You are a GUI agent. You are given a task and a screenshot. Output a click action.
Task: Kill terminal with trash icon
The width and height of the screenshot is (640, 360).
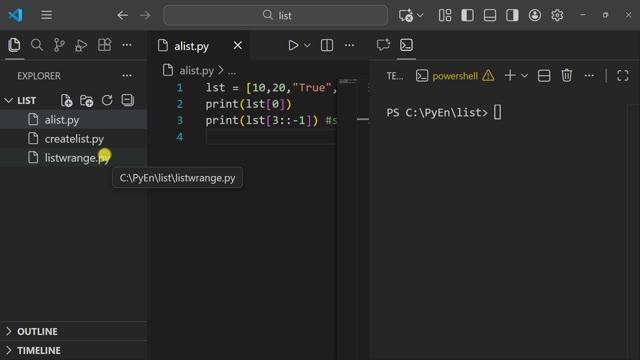click(567, 76)
